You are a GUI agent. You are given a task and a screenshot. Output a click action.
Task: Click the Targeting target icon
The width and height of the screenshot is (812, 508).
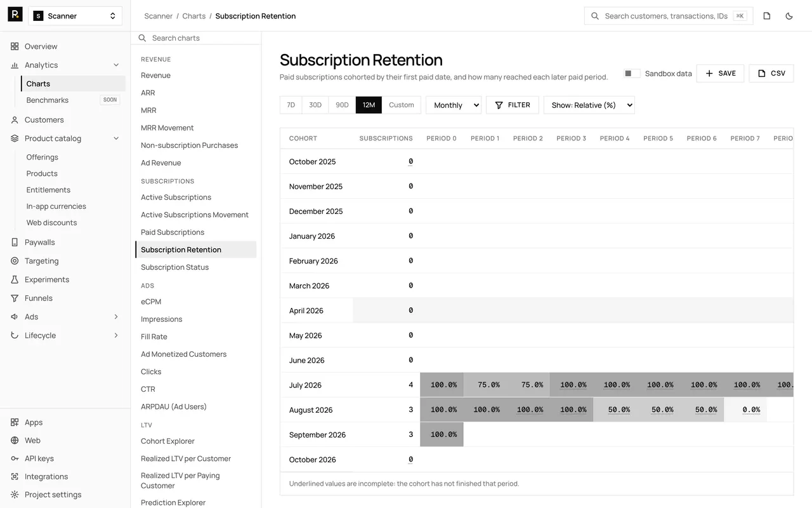[x=15, y=261]
